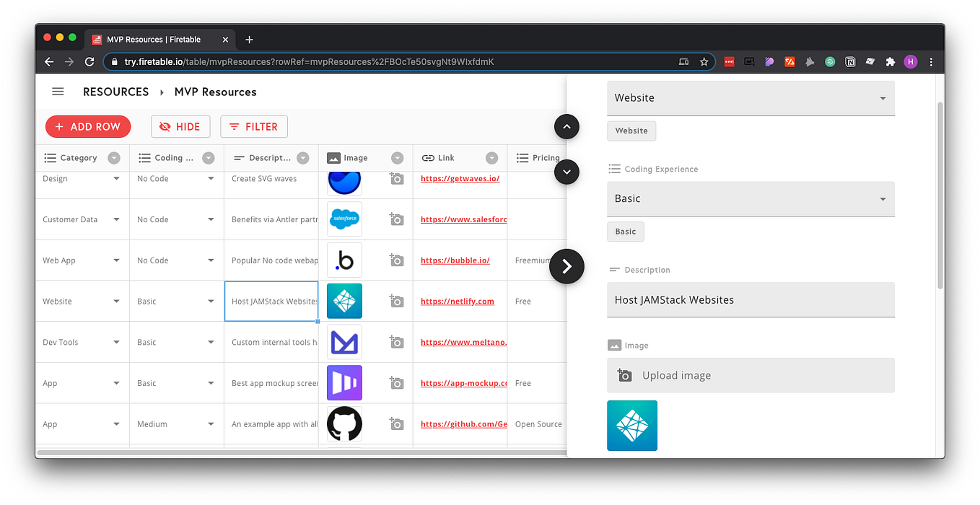Click the camera upload icon in the GitHub row

tap(396, 423)
